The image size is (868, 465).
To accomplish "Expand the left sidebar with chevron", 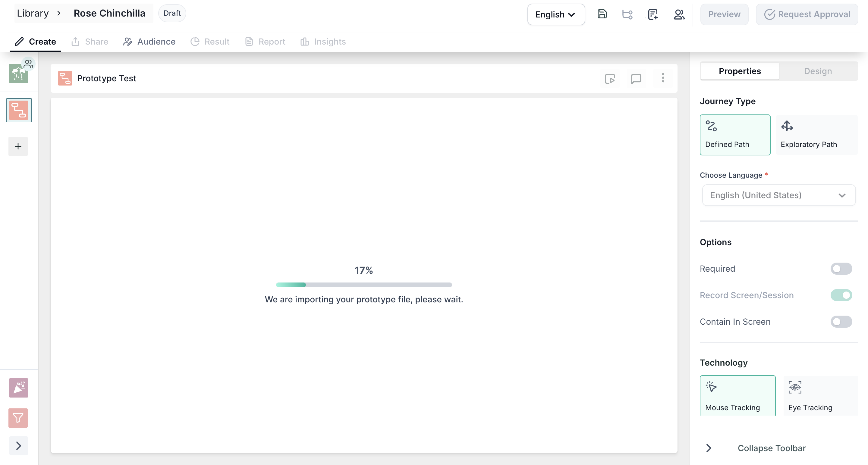I will pyautogui.click(x=18, y=446).
